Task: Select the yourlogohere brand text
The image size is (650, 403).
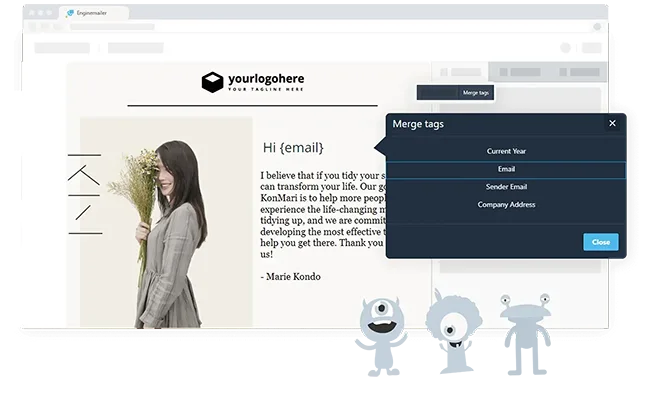Action: (x=265, y=78)
